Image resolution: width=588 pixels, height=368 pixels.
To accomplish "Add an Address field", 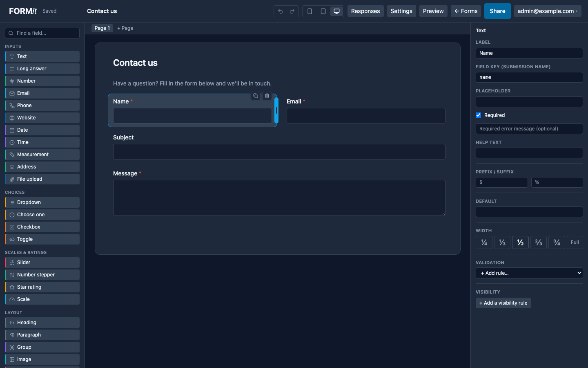I will (x=42, y=167).
